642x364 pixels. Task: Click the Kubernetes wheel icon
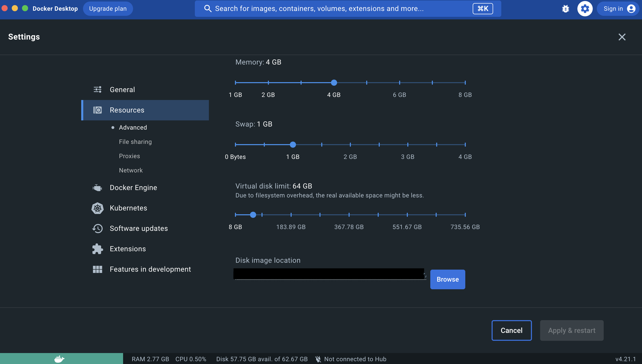[x=97, y=208]
